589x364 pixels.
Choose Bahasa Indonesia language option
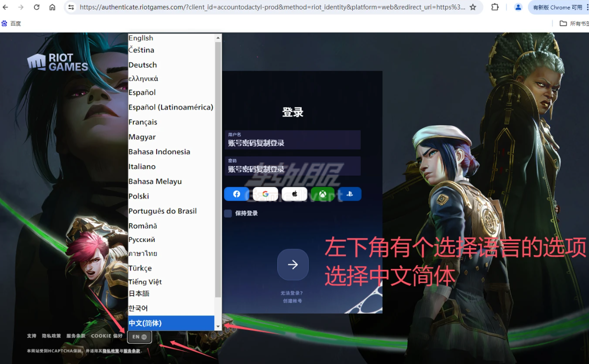[x=171, y=151]
